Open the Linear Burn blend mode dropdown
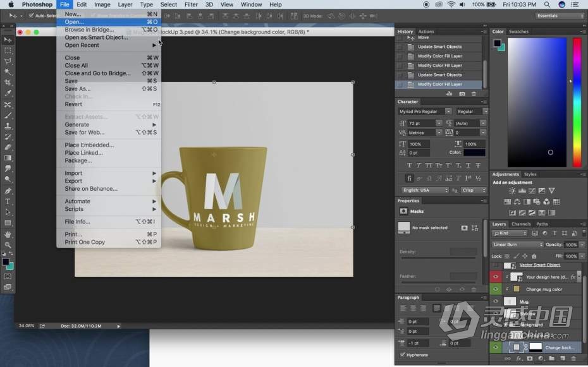This screenshot has height=367, width=588. (x=517, y=244)
